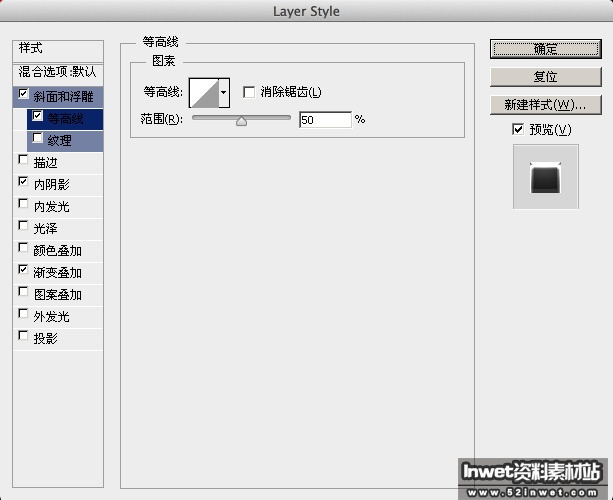Enable the 光泽 checkbox
The height and width of the screenshot is (500, 613).
point(23,226)
